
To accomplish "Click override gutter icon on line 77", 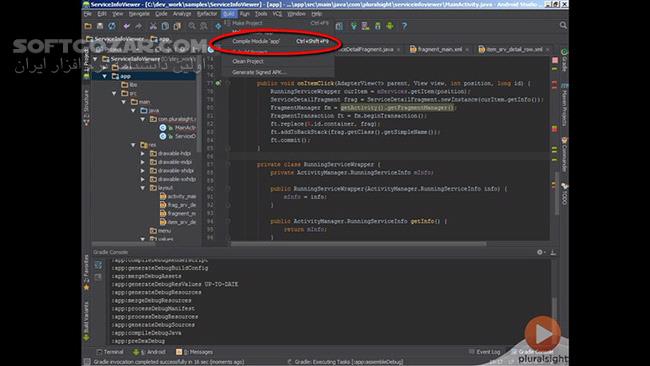I will [x=218, y=83].
